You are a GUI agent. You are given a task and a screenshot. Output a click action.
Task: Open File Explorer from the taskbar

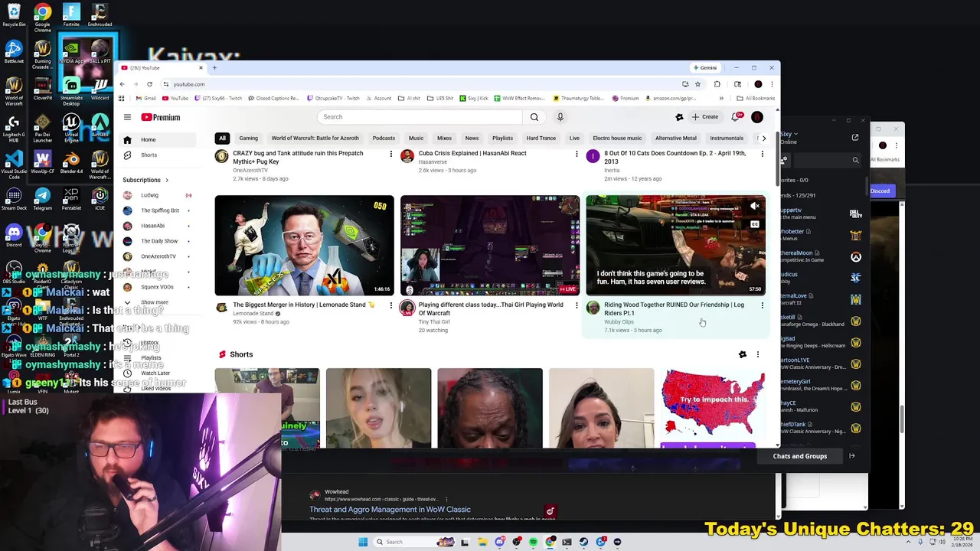point(482,542)
